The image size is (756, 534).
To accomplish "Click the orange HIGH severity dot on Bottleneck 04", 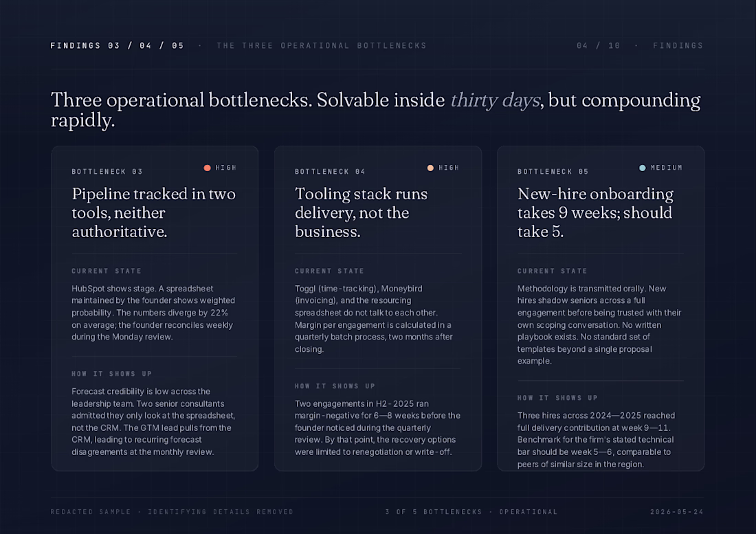I will click(x=430, y=168).
